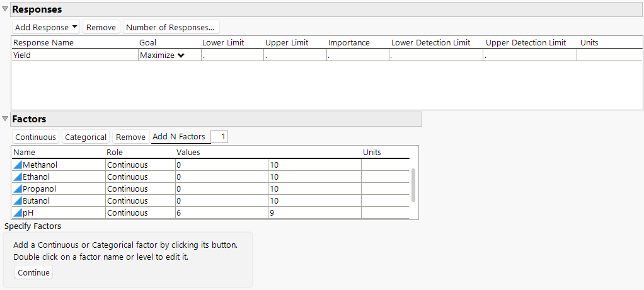Click the Units cell for Yield

pyautogui.click(x=609, y=55)
